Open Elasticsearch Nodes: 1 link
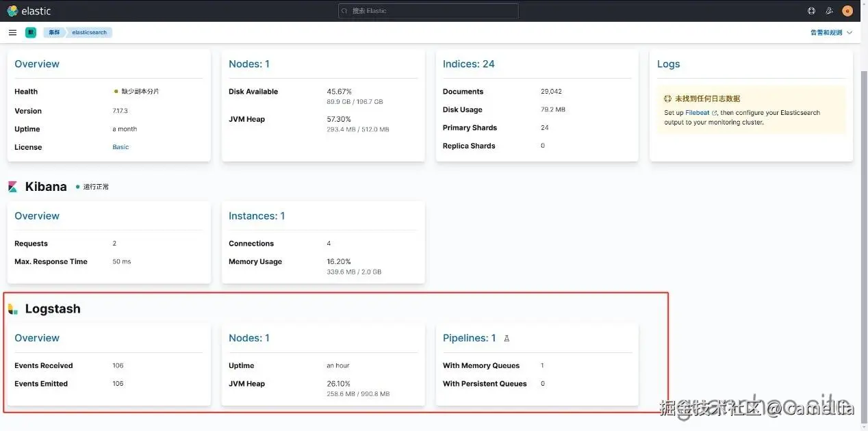The height and width of the screenshot is (431, 868). coord(249,64)
